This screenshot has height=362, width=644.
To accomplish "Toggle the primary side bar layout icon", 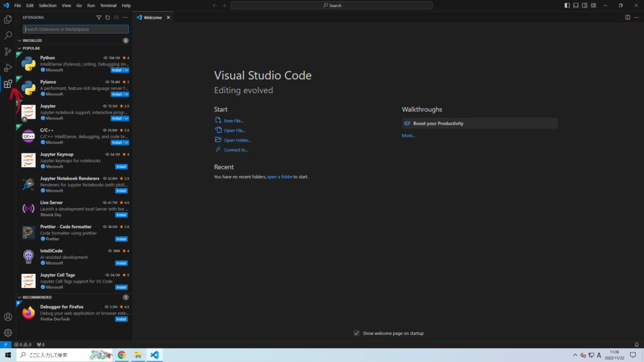I will point(567,5).
